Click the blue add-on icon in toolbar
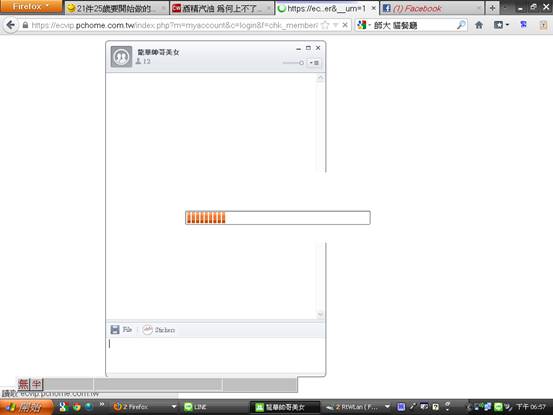Screen dimensions: 553x415 tap(523, 25)
